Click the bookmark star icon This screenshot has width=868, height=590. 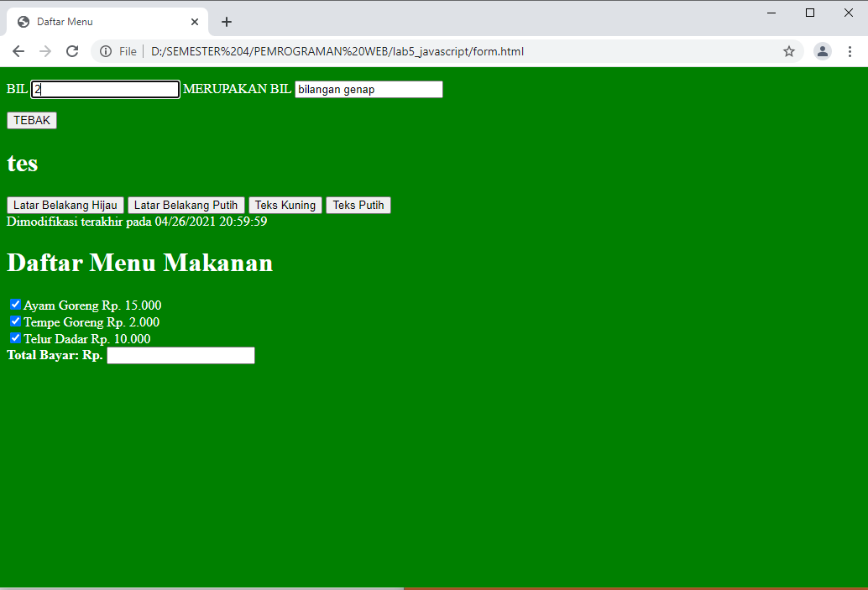[789, 51]
